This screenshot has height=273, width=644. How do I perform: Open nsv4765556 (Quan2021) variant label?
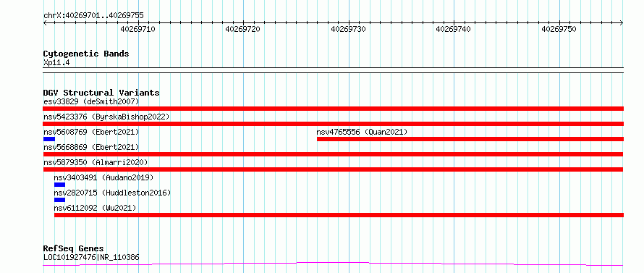(362, 132)
